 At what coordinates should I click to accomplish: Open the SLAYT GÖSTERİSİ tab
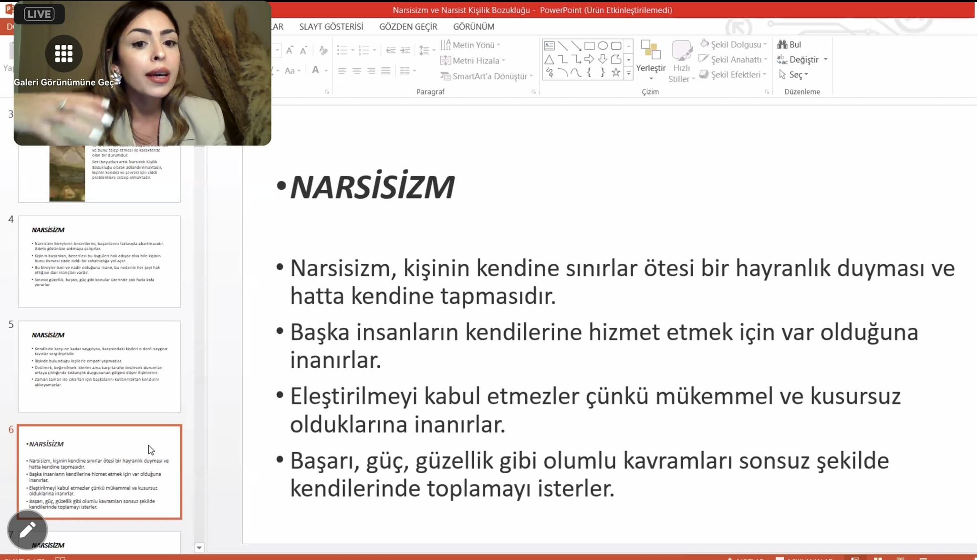pyautogui.click(x=331, y=27)
